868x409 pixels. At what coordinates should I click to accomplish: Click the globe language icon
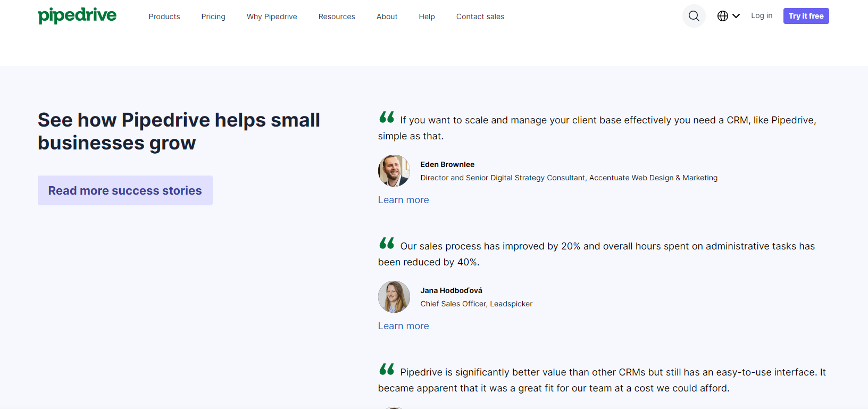(x=722, y=16)
